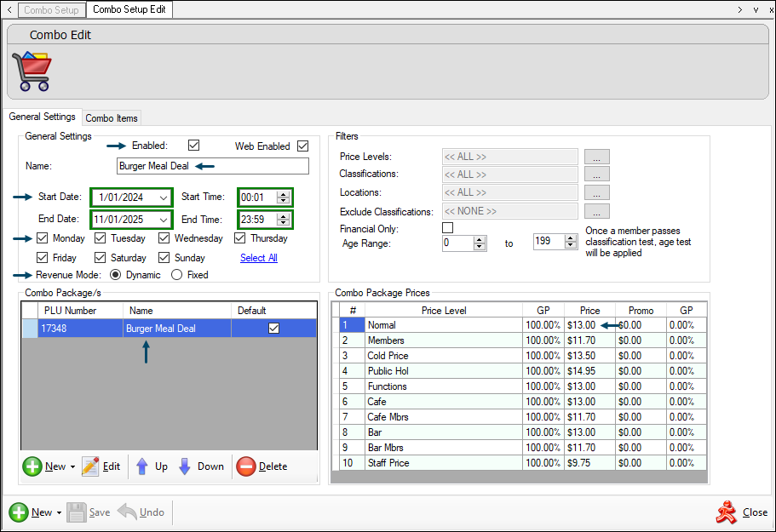This screenshot has height=532, width=776.
Task: Open the Start Date dropdown calendar
Action: pos(163,197)
